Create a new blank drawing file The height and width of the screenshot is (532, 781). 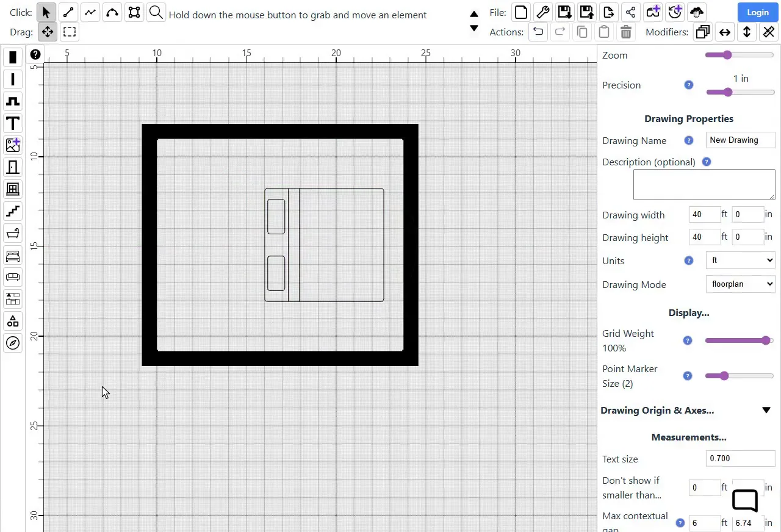[x=520, y=12]
